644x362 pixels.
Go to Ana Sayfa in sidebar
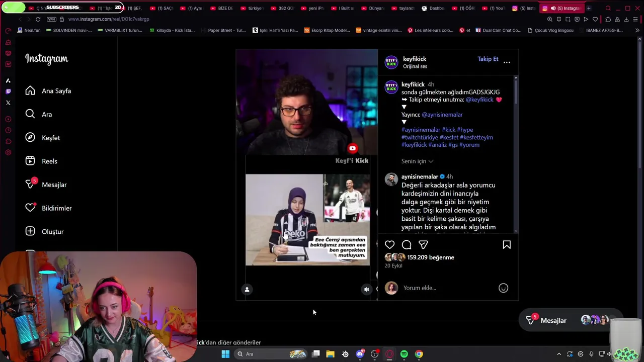point(49,91)
